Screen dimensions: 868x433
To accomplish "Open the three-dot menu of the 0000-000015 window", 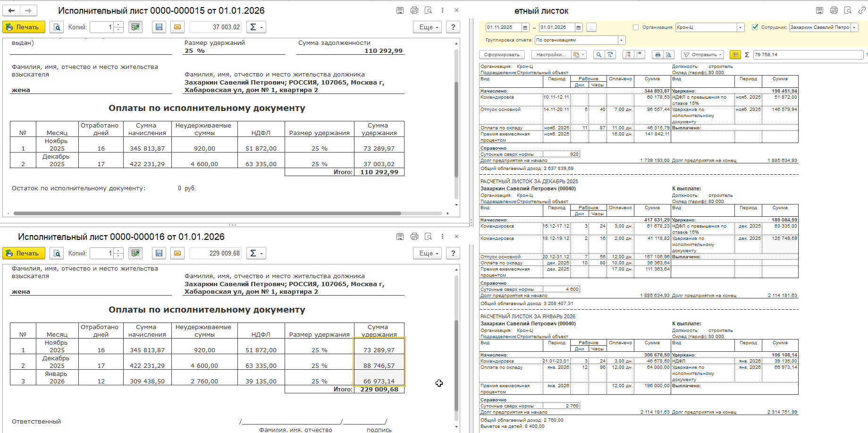I will click(442, 10).
